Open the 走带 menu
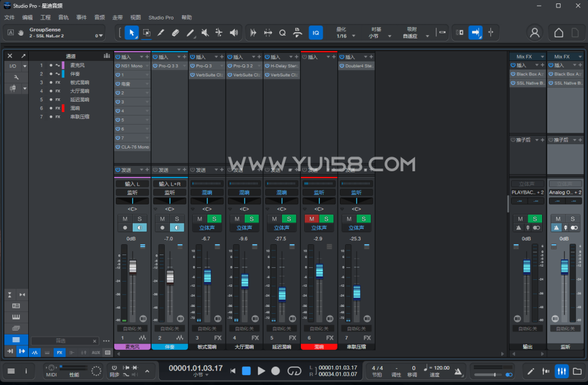Image resolution: width=588 pixels, height=385 pixels. (117, 17)
